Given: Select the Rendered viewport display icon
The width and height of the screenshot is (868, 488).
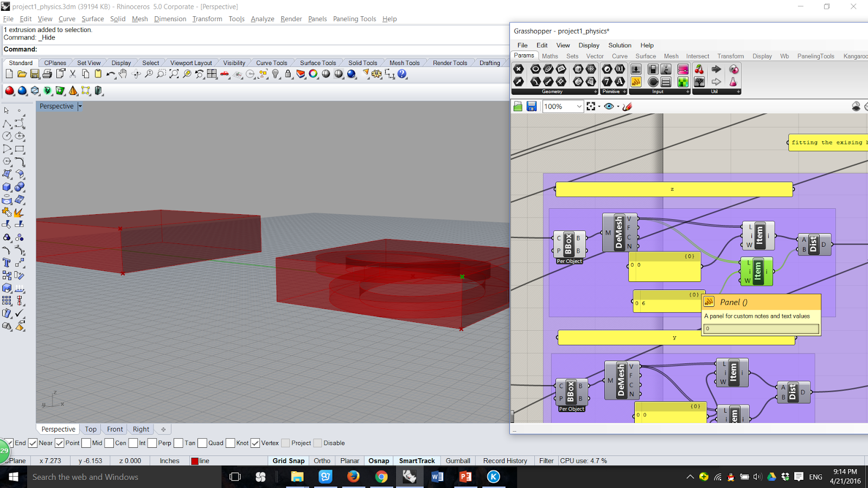Looking at the screenshot, I should click(352, 74).
